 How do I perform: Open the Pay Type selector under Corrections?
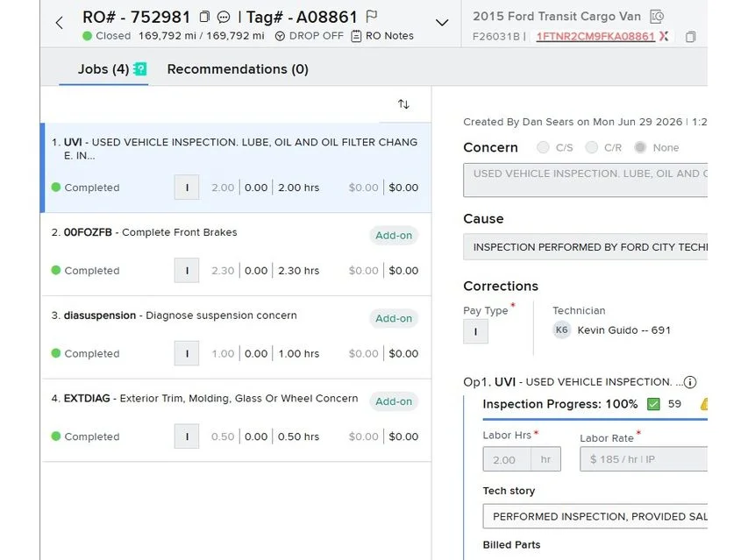(475, 331)
